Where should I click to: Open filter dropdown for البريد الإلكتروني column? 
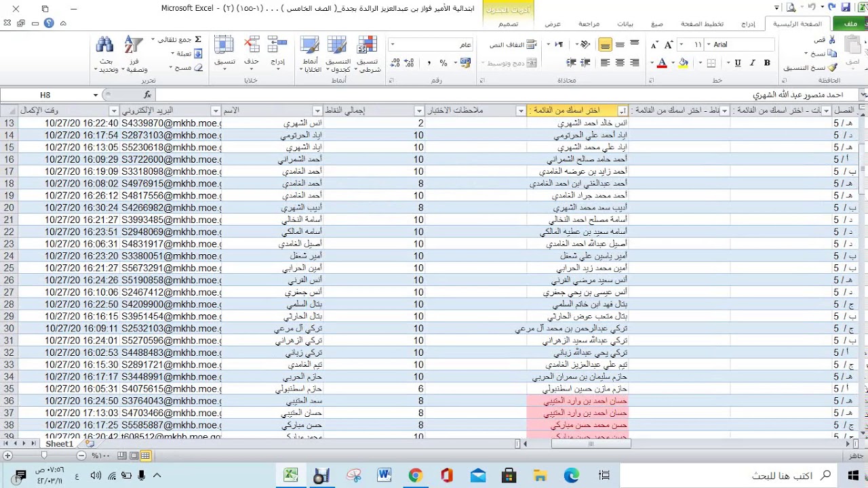[x=216, y=110]
